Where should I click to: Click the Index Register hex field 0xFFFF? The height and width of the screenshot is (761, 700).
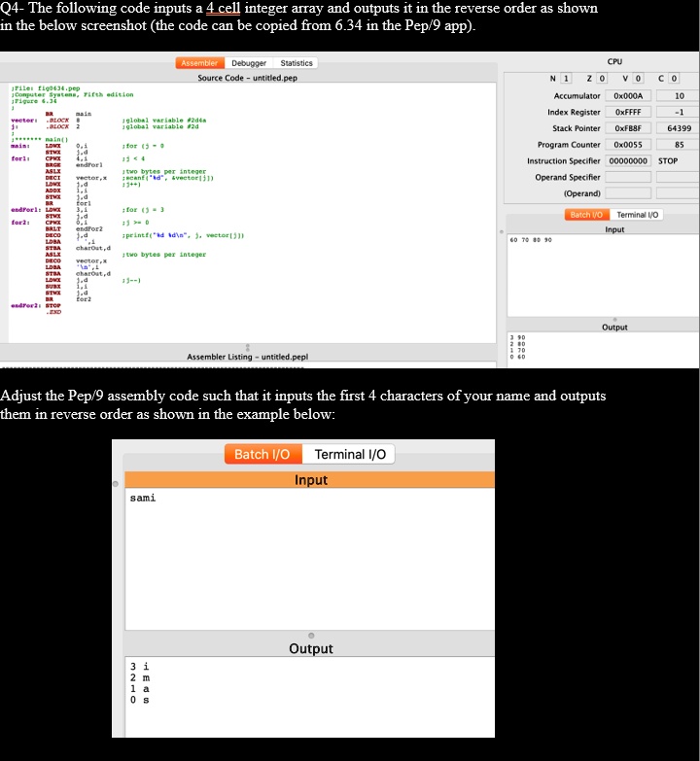628,112
